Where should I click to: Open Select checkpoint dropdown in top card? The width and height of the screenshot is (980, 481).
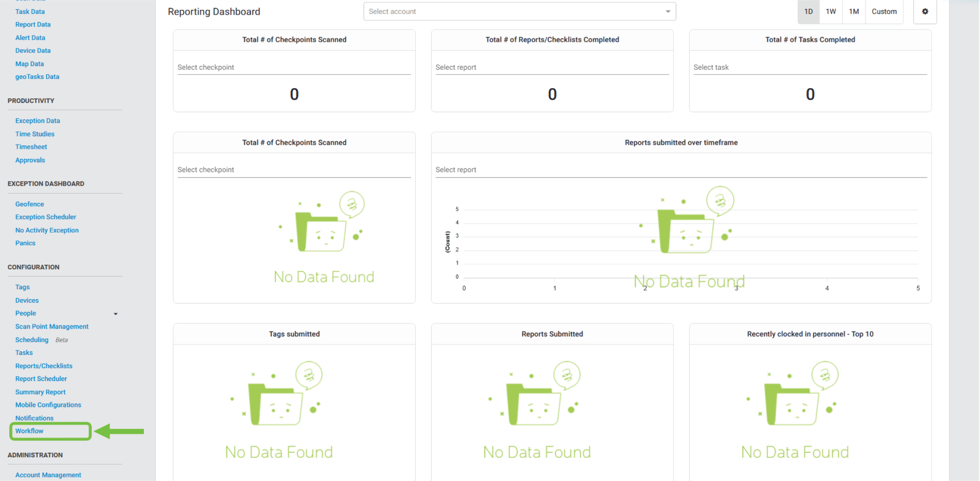click(x=294, y=67)
